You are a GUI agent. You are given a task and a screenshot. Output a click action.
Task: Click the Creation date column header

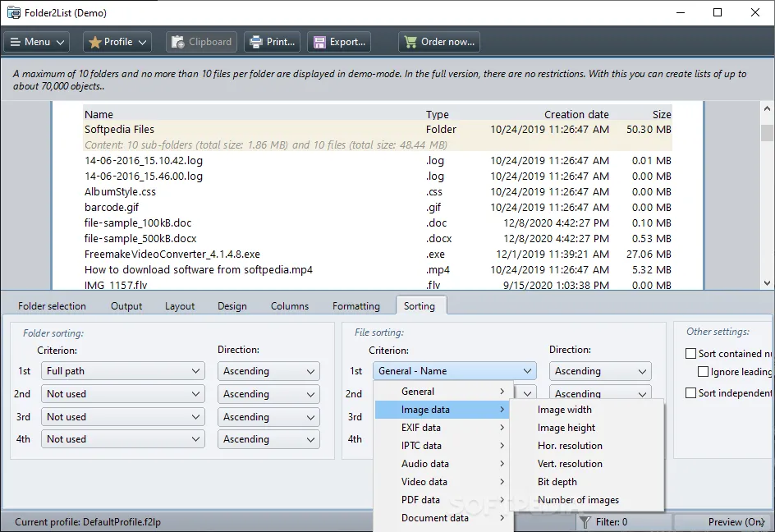tap(576, 114)
